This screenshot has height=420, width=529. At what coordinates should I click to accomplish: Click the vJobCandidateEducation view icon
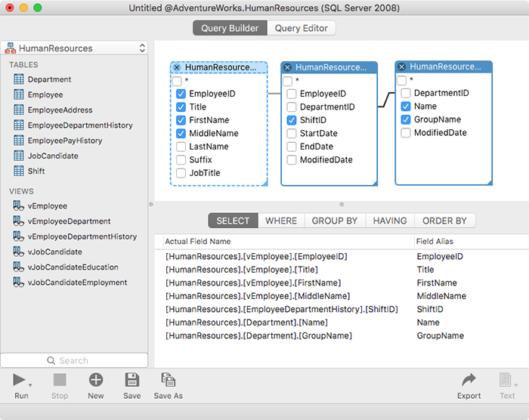(x=19, y=267)
